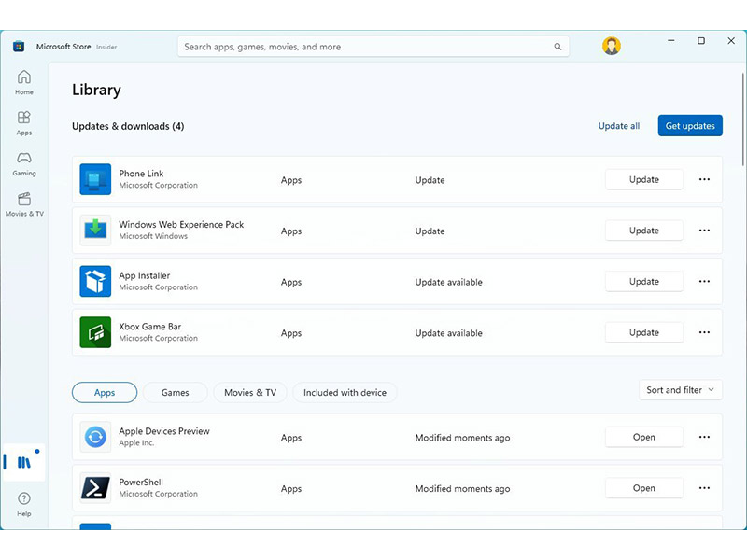
Task: Click the App Installer app icon
Action: [x=95, y=282]
